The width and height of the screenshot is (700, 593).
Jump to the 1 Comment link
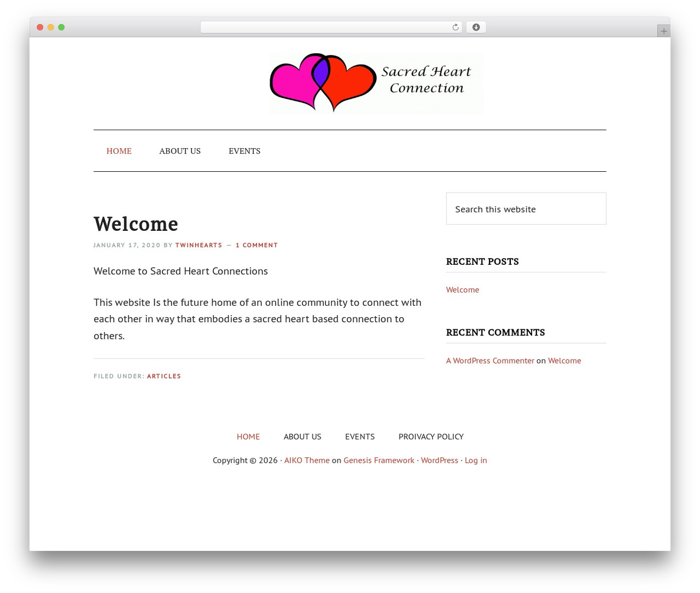pos(256,245)
